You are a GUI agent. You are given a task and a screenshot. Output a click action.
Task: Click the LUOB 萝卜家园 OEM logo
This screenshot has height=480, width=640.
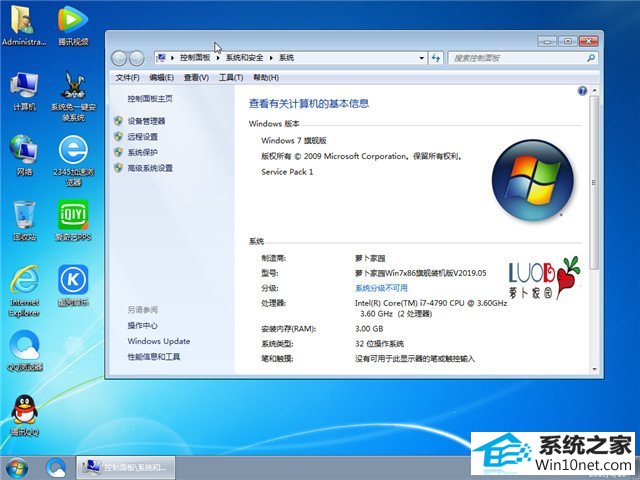coord(544,278)
